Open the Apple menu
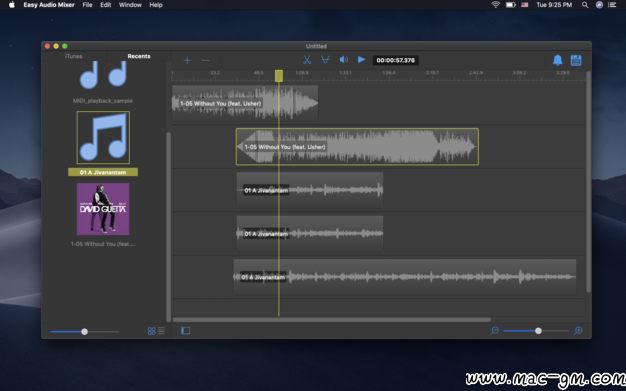The width and height of the screenshot is (626, 391). click(12, 5)
